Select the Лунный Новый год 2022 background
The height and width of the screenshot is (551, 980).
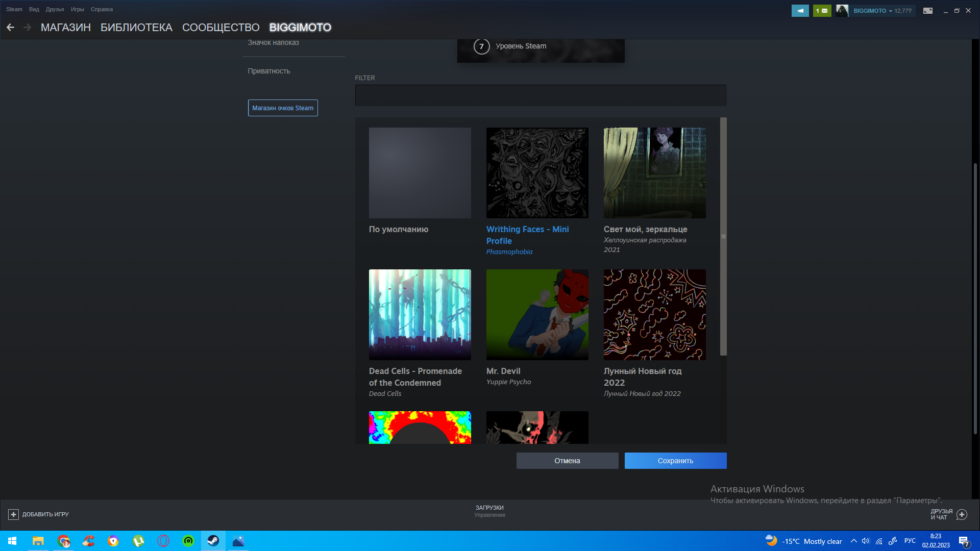(x=654, y=315)
